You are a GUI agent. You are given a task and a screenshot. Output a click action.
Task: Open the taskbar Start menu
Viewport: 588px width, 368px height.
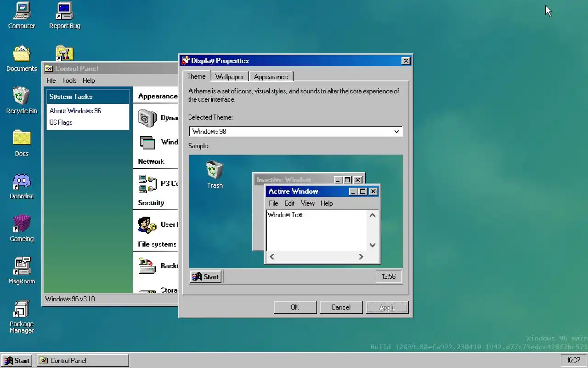17,360
